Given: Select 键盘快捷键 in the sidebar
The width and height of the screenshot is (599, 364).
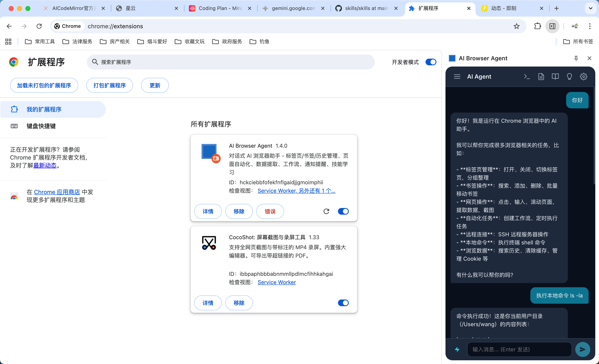Looking at the screenshot, I should 41,126.
